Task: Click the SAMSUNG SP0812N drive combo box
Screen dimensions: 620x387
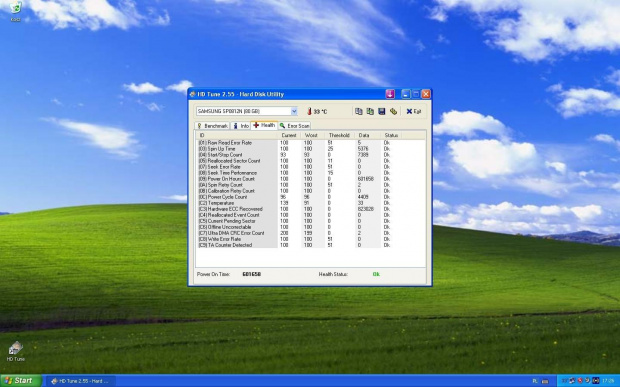Action: point(247,111)
